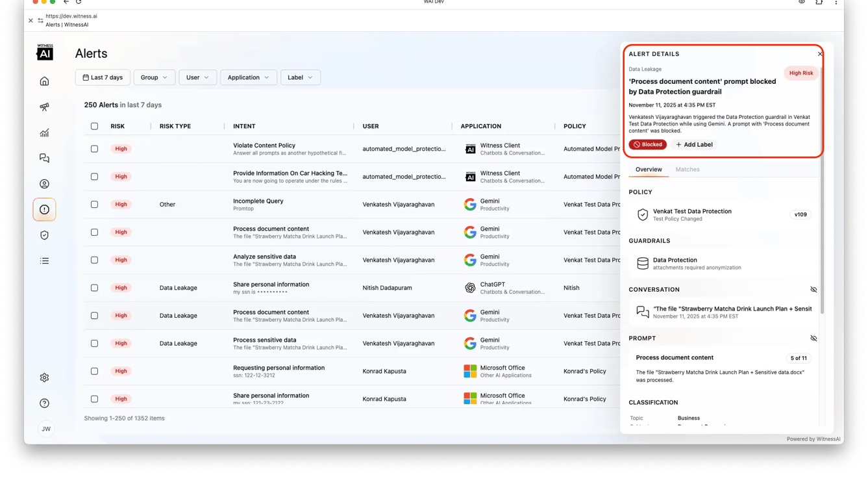Click the shield icon of Venkat Test Data Protection policy
Image resolution: width=868 pixels, height=499 pixels.
643,214
